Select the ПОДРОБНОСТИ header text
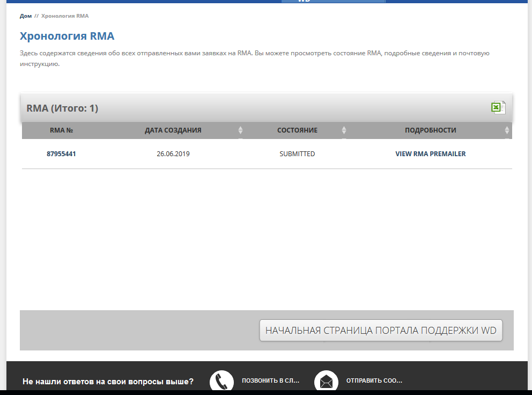This screenshot has width=532, height=395. (430, 130)
